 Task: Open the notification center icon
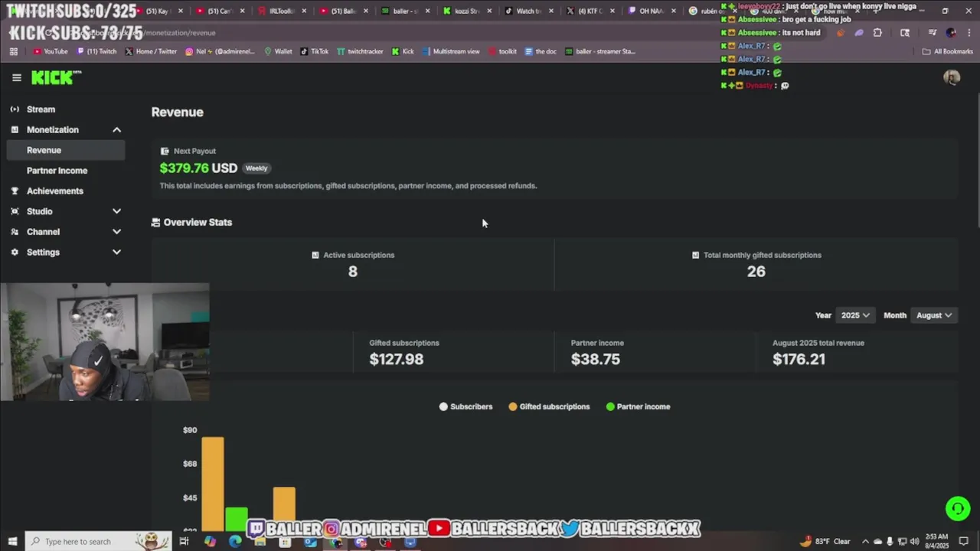(x=964, y=541)
